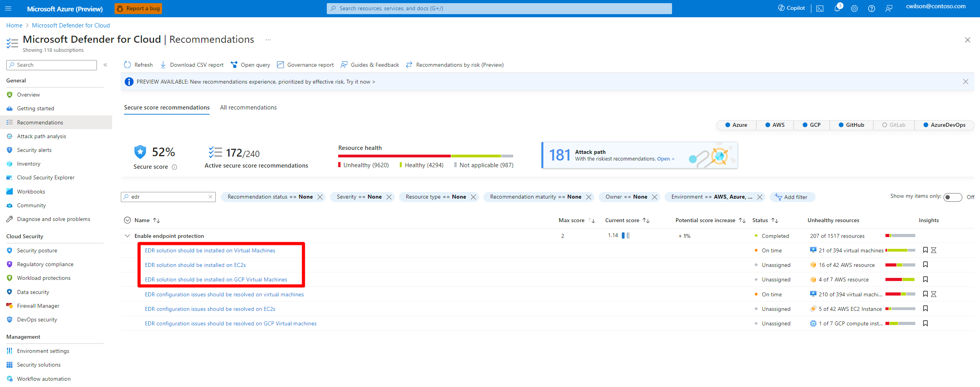Open the Environment filter pill

tap(712, 197)
